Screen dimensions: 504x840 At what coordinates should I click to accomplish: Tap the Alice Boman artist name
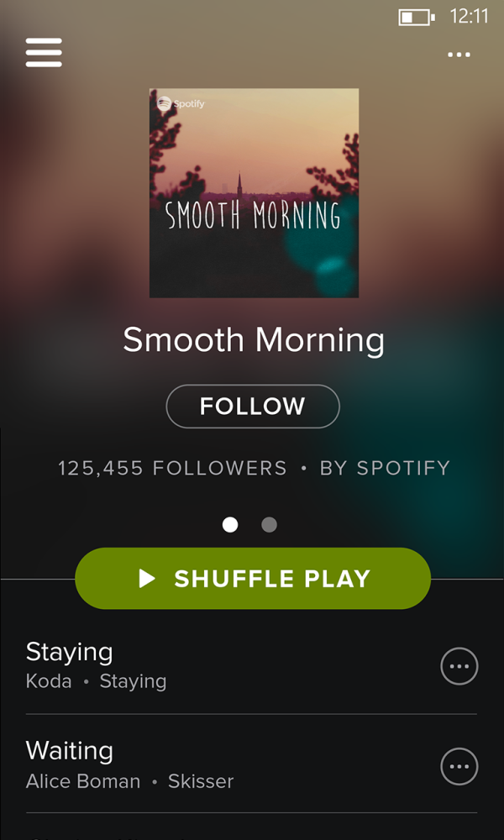pyautogui.click(x=83, y=781)
